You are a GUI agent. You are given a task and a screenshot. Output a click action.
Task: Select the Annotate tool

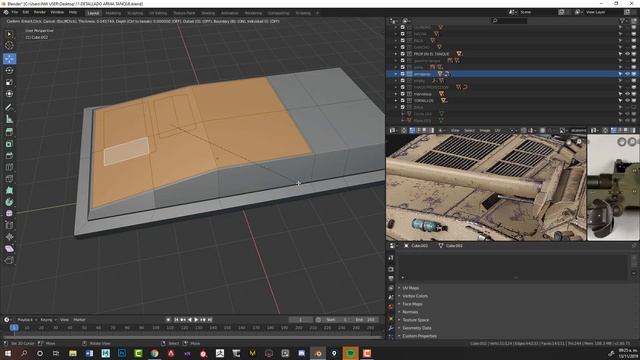(9, 107)
